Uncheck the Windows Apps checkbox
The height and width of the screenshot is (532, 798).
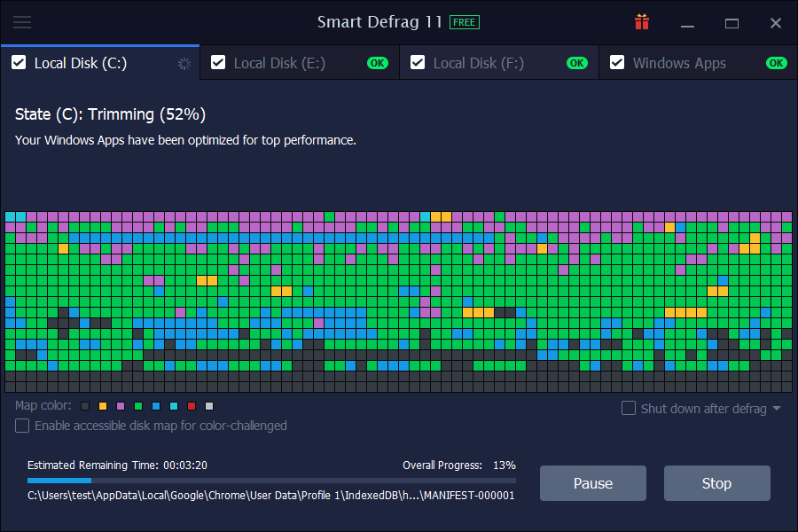click(x=617, y=63)
